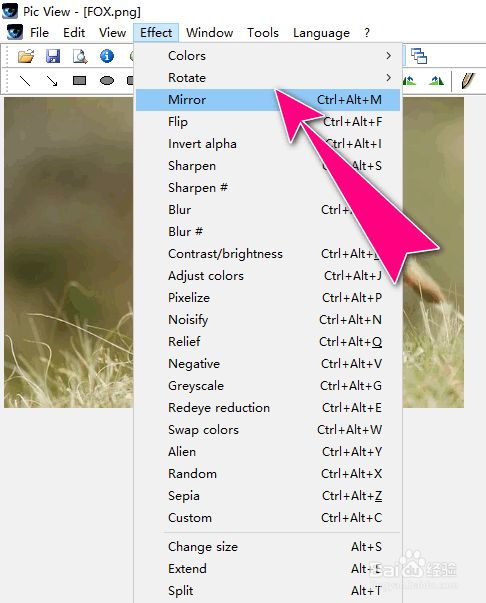The image size is (486, 603).
Task: Open the Window menu
Action: click(210, 33)
